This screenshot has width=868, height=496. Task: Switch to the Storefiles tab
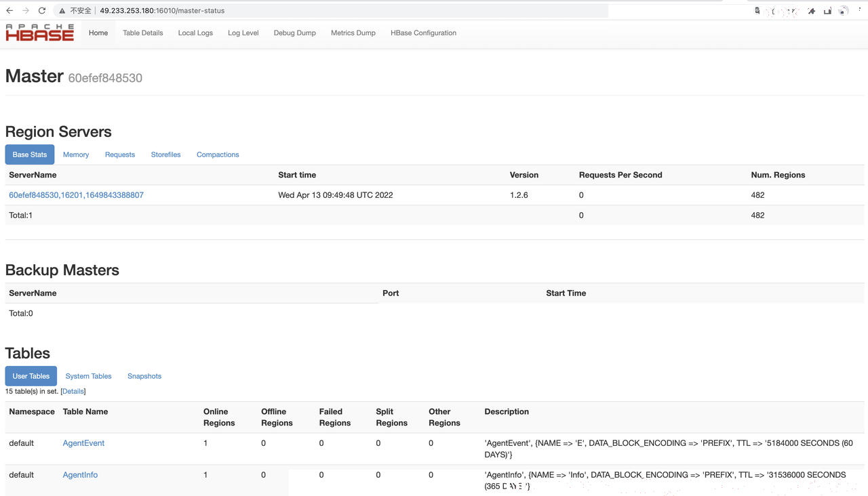pyautogui.click(x=165, y=154)
